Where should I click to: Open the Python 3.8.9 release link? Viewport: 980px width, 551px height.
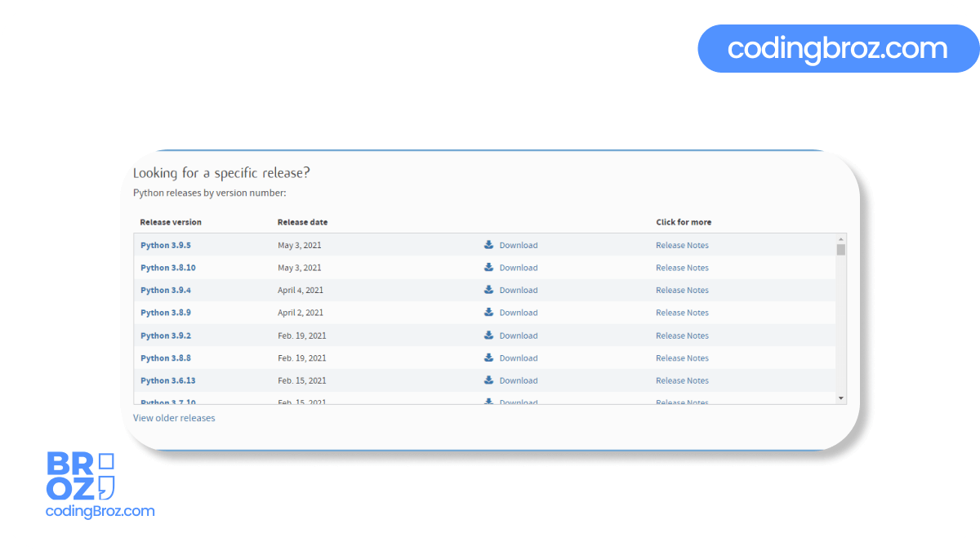tap(166, 313)
